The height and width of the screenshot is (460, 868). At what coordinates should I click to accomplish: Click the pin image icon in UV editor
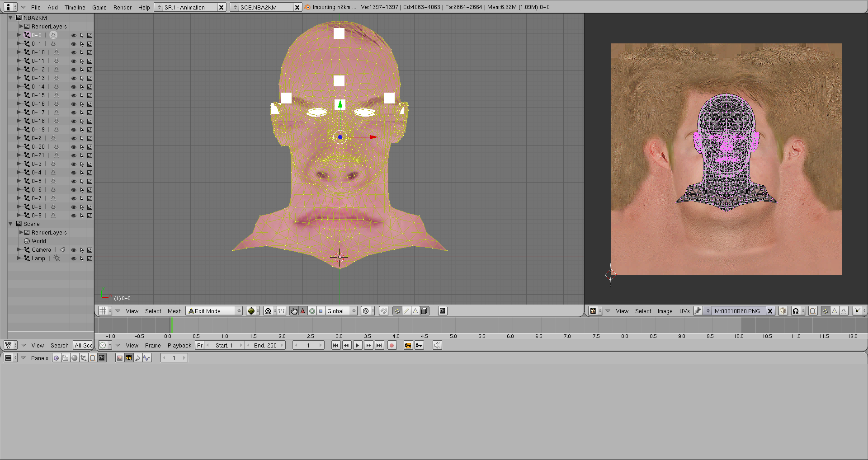pos(698,311)
